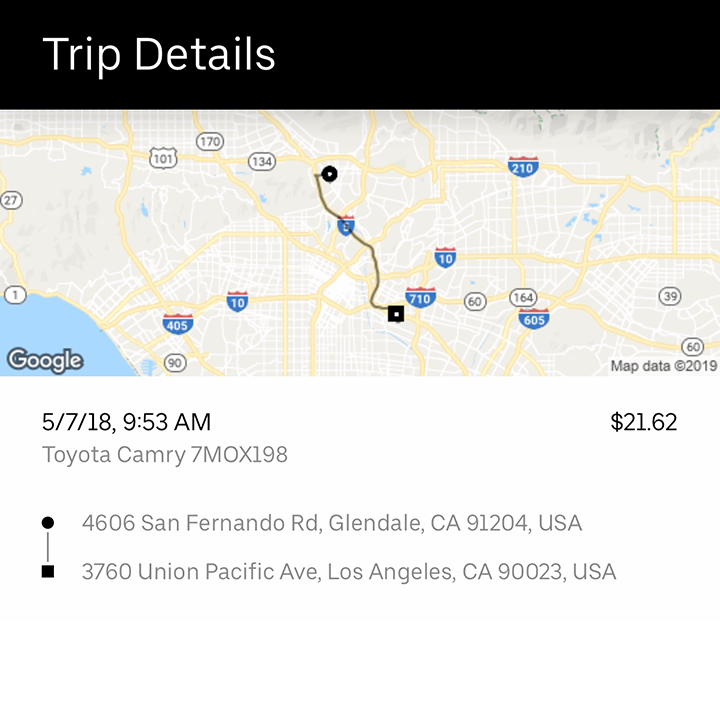Click the Interstate 405 shield icon
Image resolution: width=720 pixels, height=708 pixels.
coord(178,324)
